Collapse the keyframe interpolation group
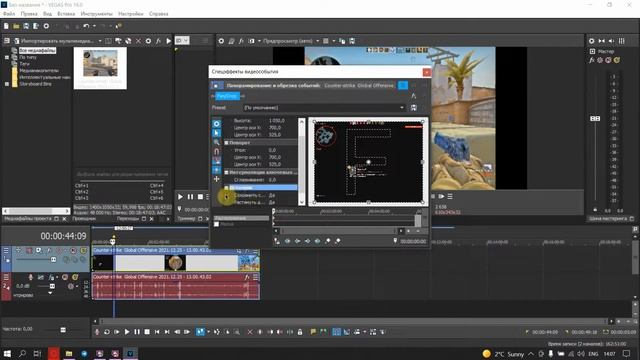This screenshot has height=360, width=640. click(x=227, y=173)
